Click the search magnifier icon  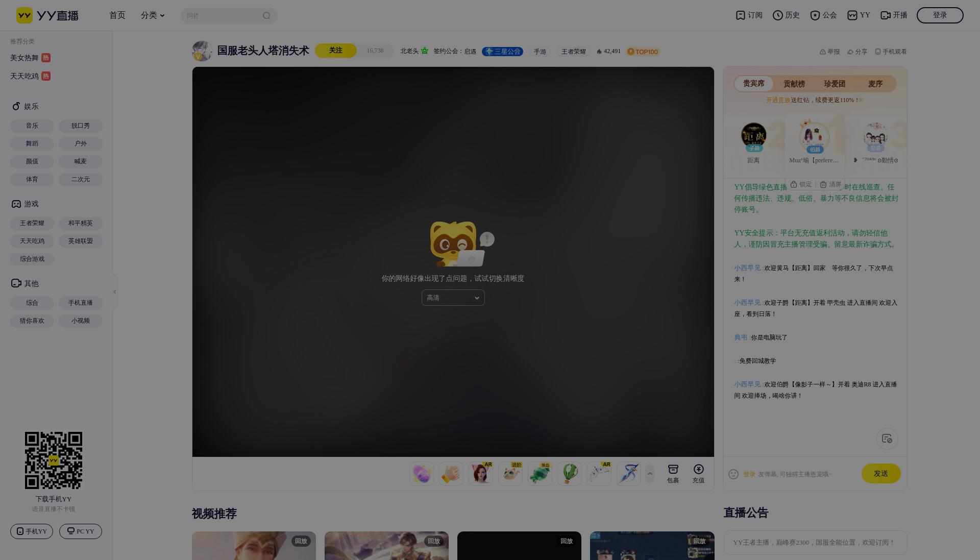266,16
